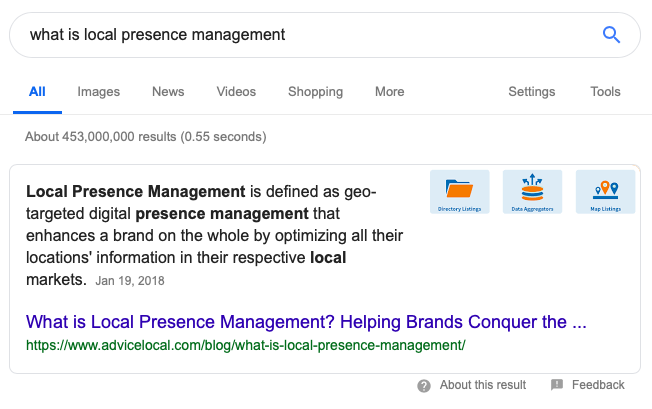652x409 pixels.
Task: Click the Map Listings pin icon
Action: coord(605,188)
